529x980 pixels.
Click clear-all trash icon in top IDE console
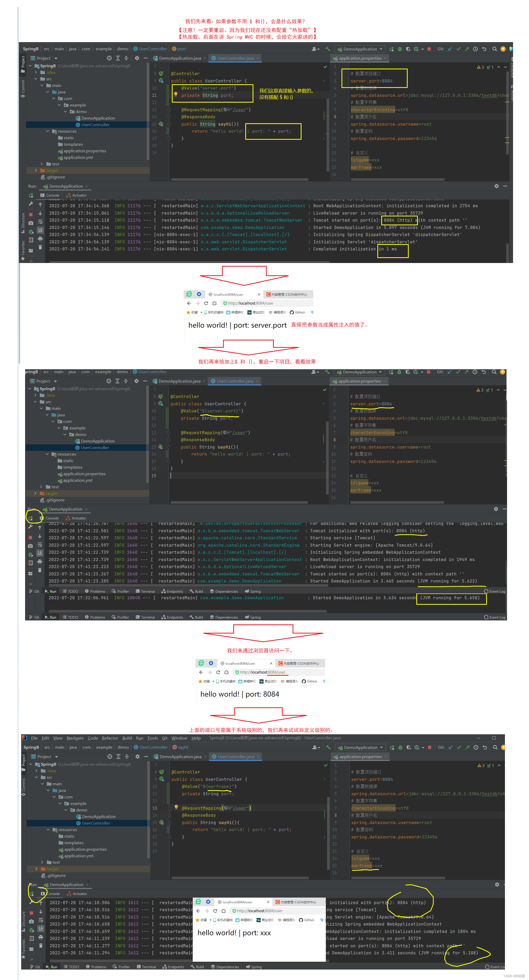click(40, 247)
